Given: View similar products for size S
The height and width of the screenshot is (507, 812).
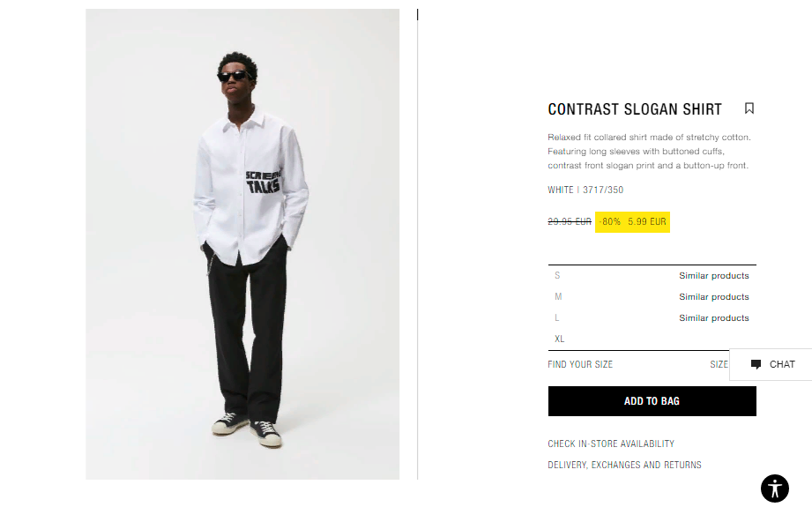Looking at the screenshot, I should pos(713,275).
